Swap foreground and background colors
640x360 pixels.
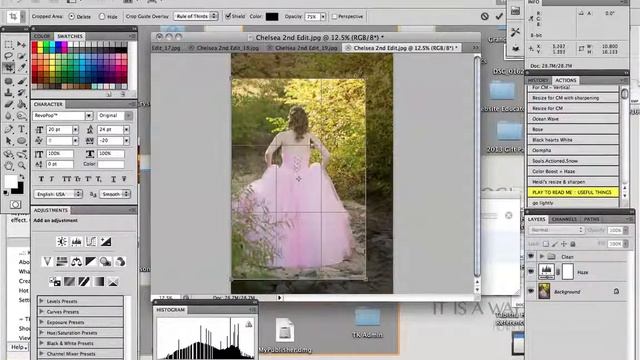(x=21, y=177)
